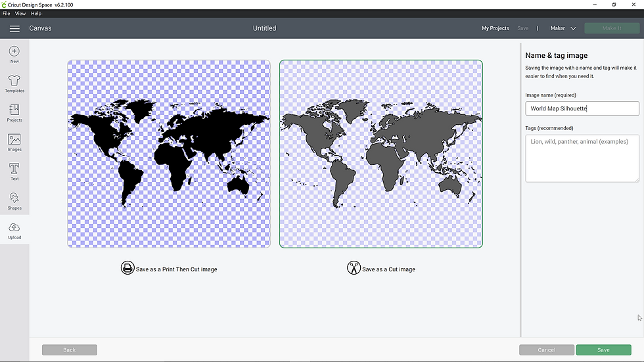This screenshot has width=644, height=362.
Task: Restore down the application window
Action: tap(614, 5)
